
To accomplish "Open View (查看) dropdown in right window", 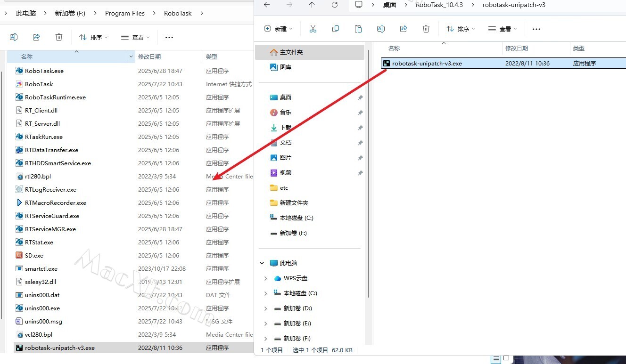I will (502, 29).
